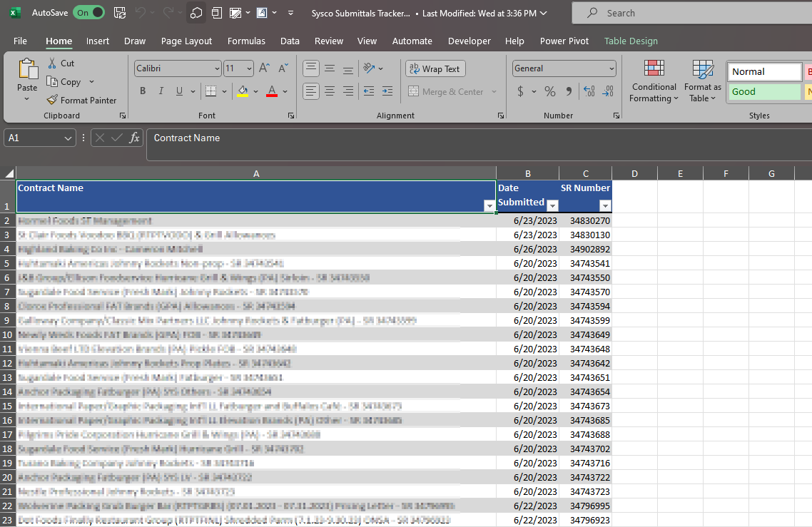Open the Calibri font name dropdown

pos(217,68)
